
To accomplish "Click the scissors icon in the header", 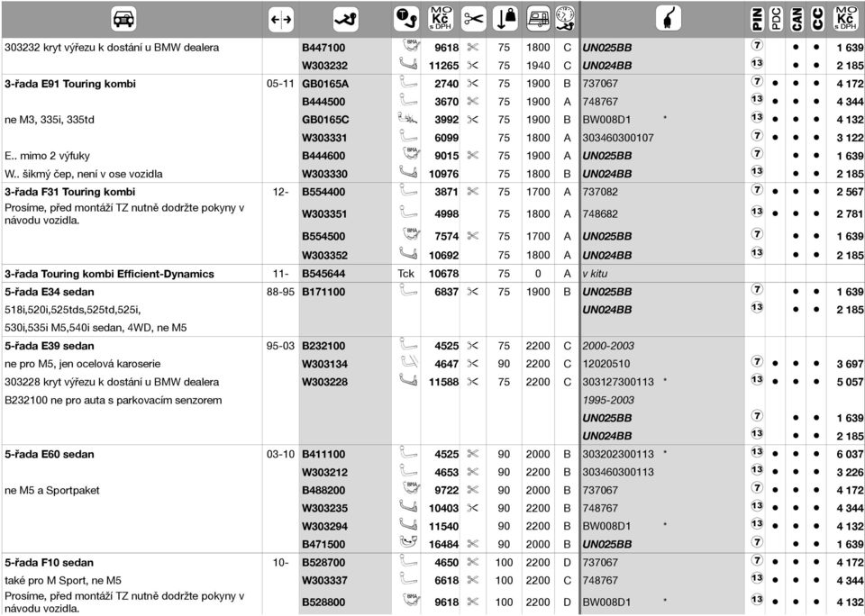I will [x=473, y=19].
